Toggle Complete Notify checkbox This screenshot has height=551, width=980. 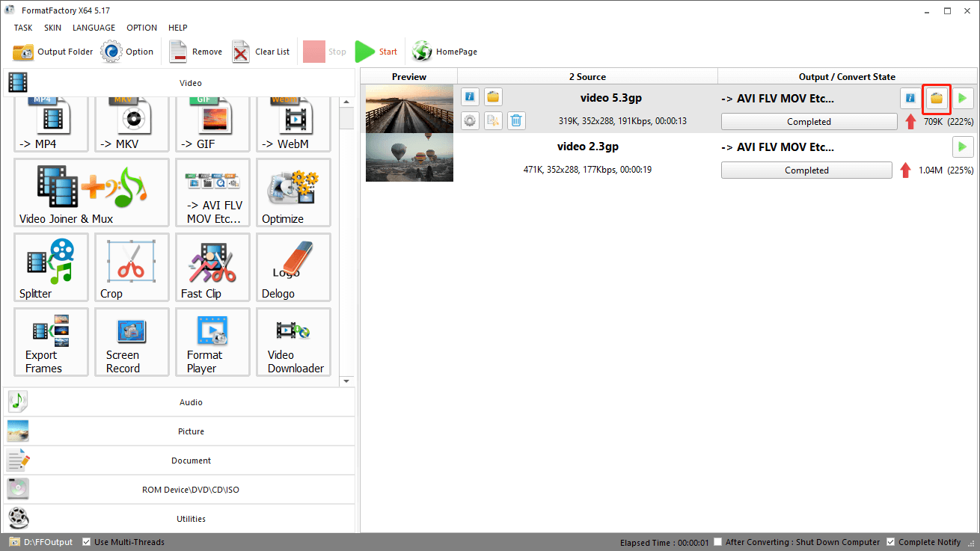pyautogui.click(x=890, y=542)
